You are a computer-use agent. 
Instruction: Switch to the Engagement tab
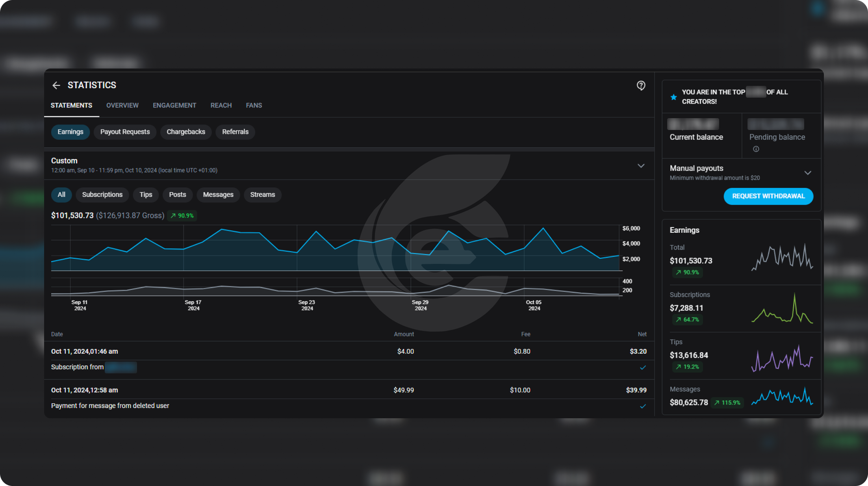coord(174,105)
